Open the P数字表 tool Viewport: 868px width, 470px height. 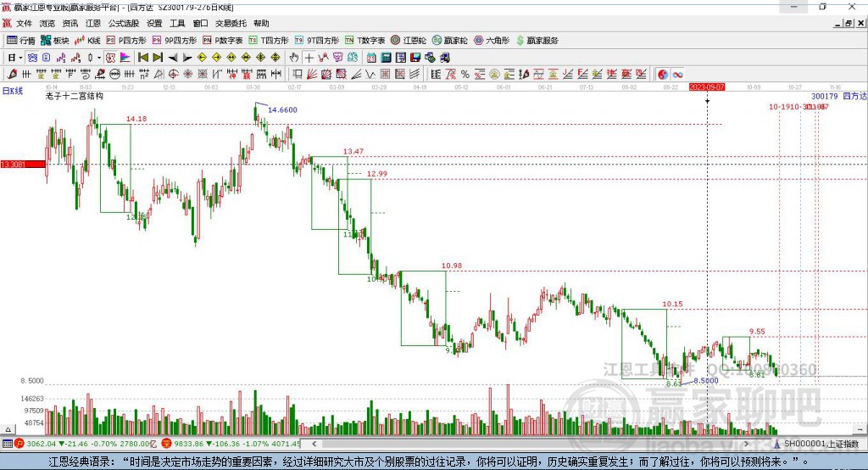[222, 41]
